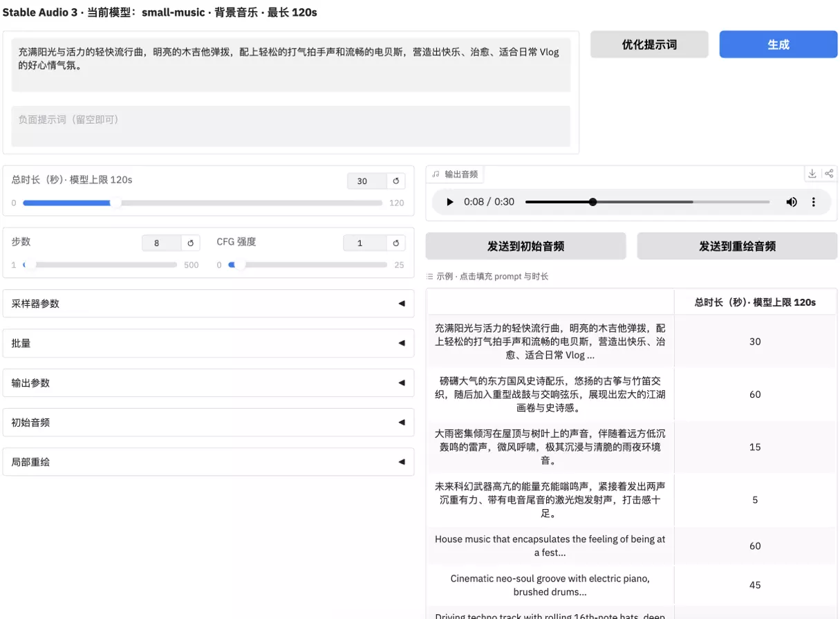
Task: Seek the audio playback progress bar
Action: [647, 202]
